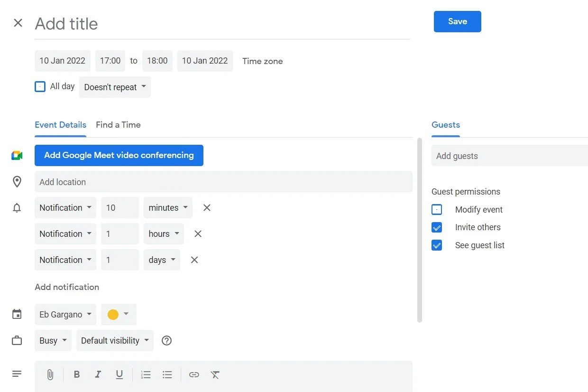Screen dimensions: 588x392
Task: Click the insert link icon
Action: 194,375
